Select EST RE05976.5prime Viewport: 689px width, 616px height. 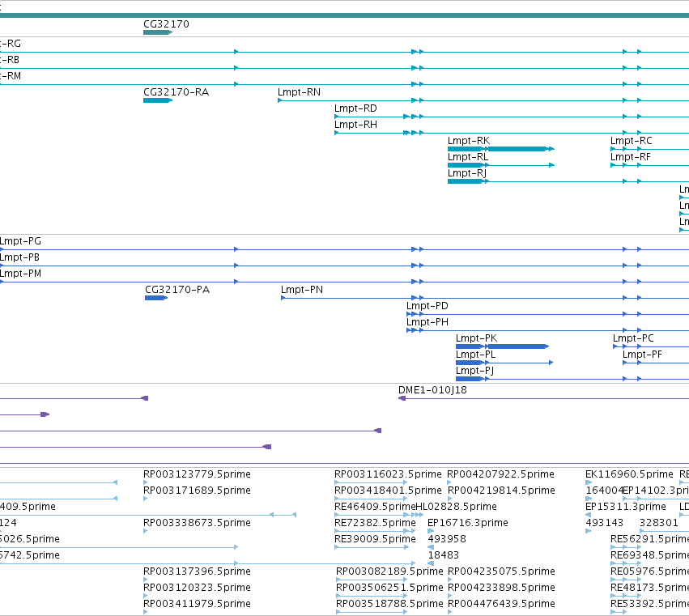(649, 571)
